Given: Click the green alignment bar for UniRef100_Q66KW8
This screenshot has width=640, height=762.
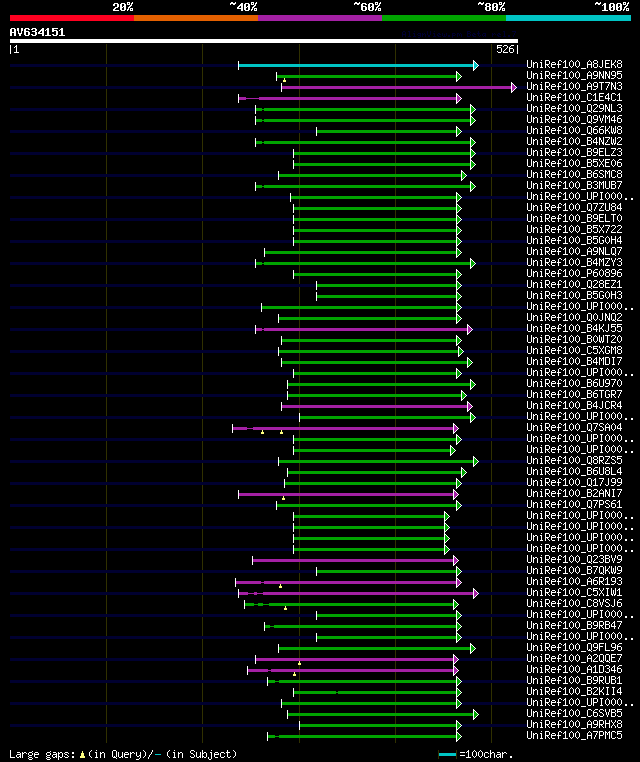Looking at the screenshot, I should (x=389, y=132).
